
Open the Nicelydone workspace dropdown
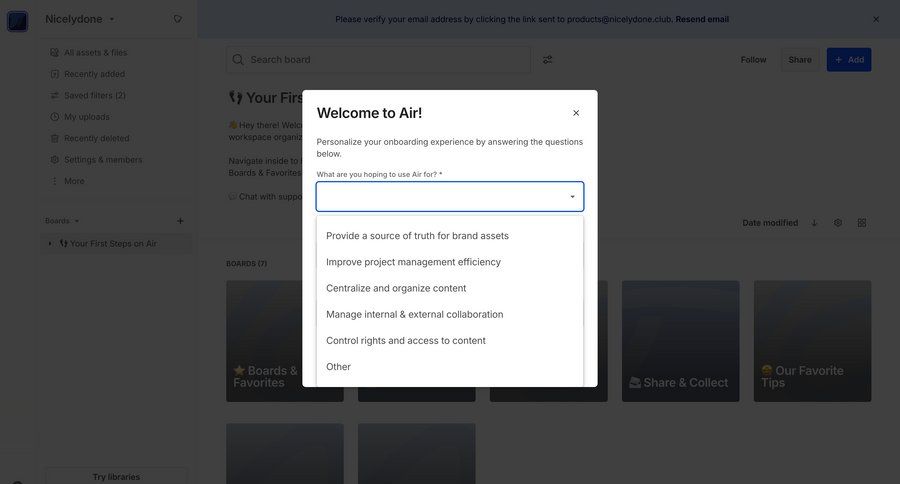tap(80, 19)
